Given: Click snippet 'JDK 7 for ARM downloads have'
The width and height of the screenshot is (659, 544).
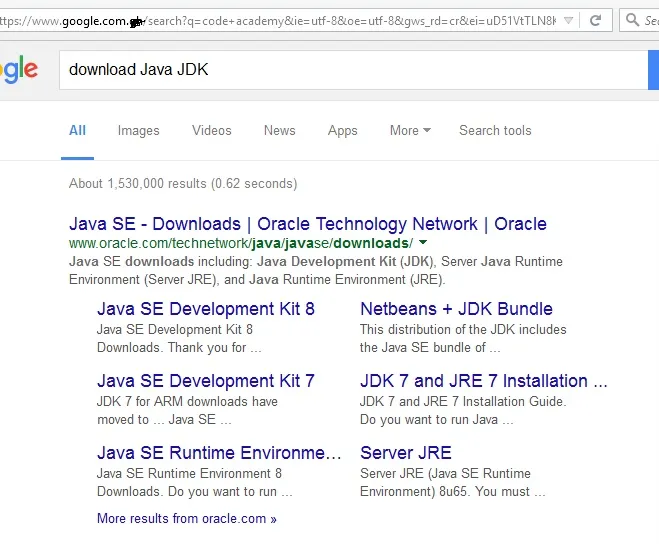Looking at the screenshot, I should (187, 401).
